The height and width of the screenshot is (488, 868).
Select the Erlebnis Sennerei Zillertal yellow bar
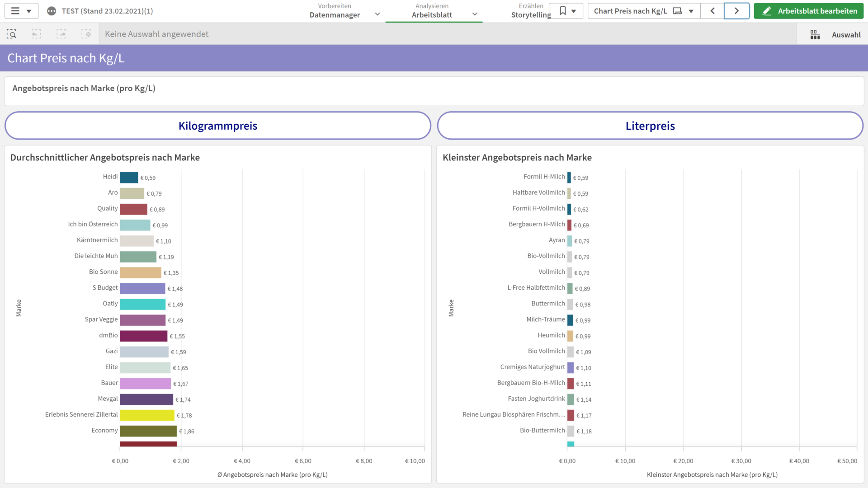click(147, 415)
